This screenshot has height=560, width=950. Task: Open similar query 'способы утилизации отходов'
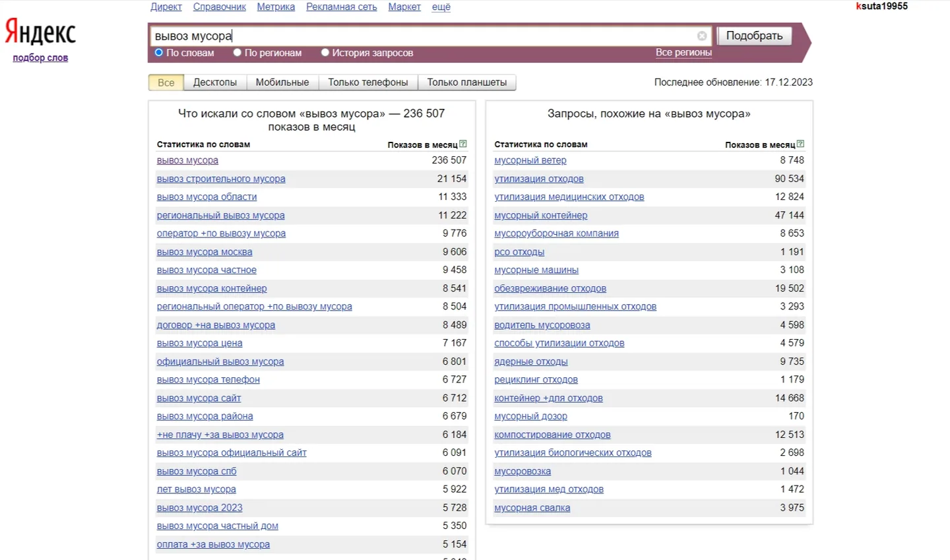tap(559, 343)
